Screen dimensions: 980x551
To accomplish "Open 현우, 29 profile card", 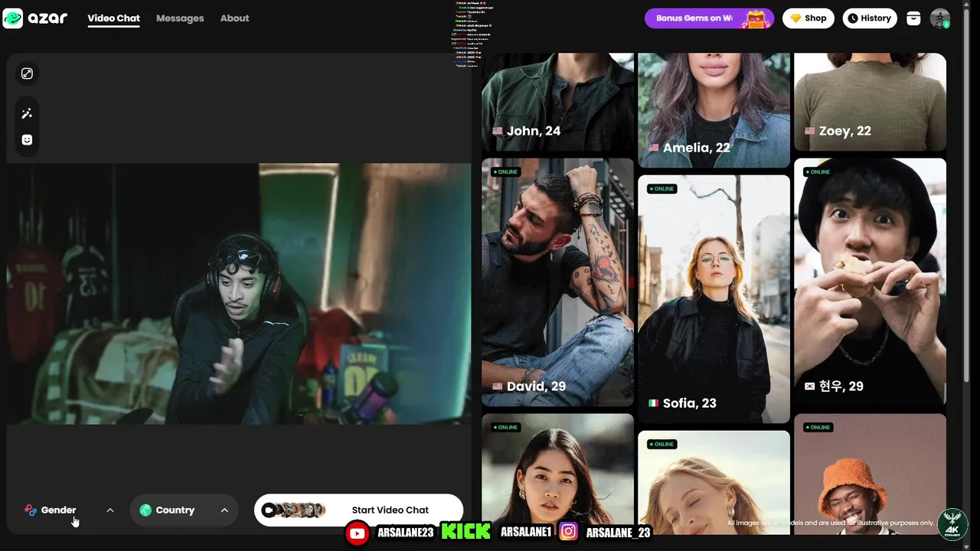I will coord(870,282).
